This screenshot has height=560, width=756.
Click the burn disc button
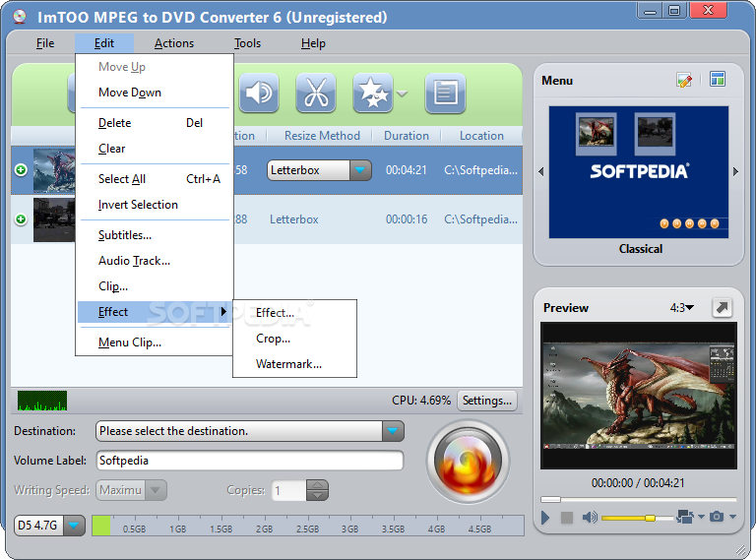tap(468, 462)
